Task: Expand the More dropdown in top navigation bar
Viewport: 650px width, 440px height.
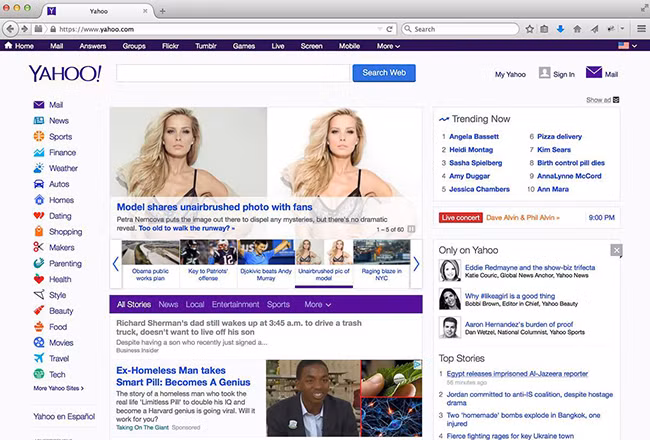Action: [x=388, y=46]
